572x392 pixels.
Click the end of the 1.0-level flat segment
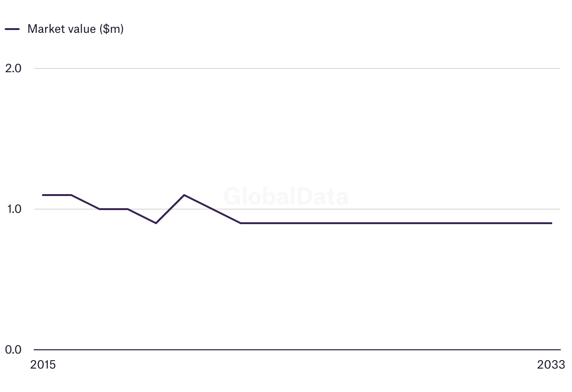[x=128, y=209]
